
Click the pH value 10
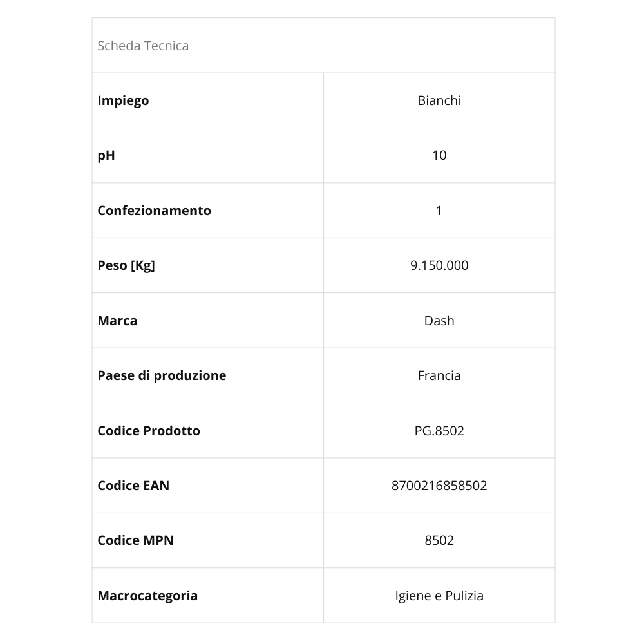pos(439,155)
